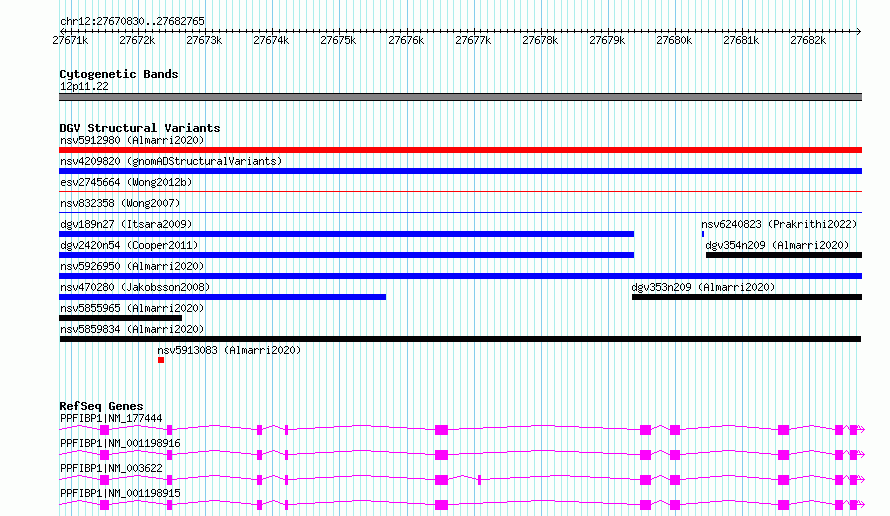Click the nsv832358 (Wong2007) label
890x516 pixels.
click(x=120, y=203)
